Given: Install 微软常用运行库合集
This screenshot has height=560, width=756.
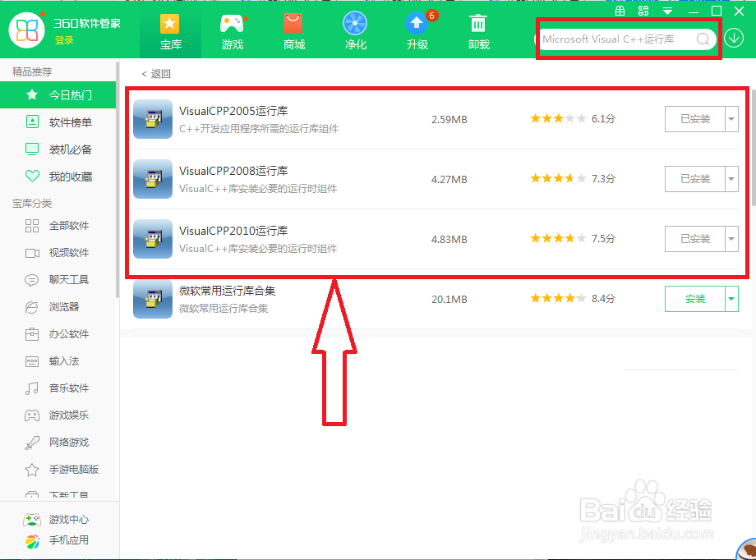Looking at the screenshot, I should 696,299.
